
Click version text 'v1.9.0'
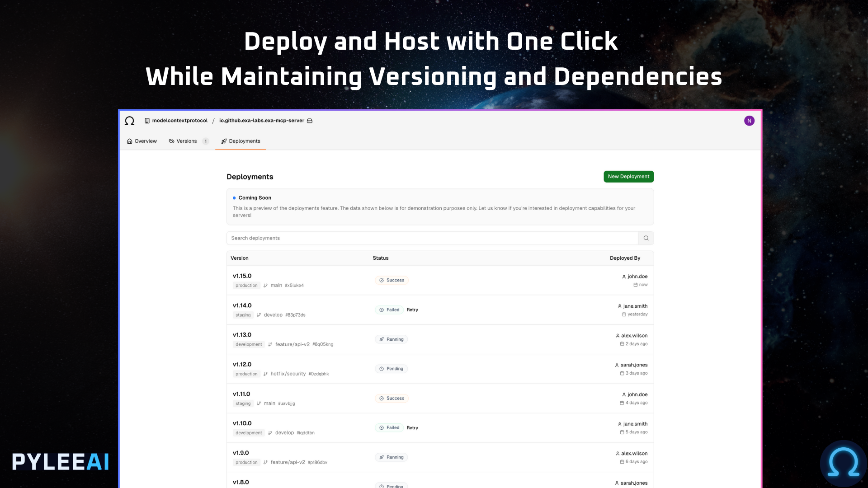(241, 453)
